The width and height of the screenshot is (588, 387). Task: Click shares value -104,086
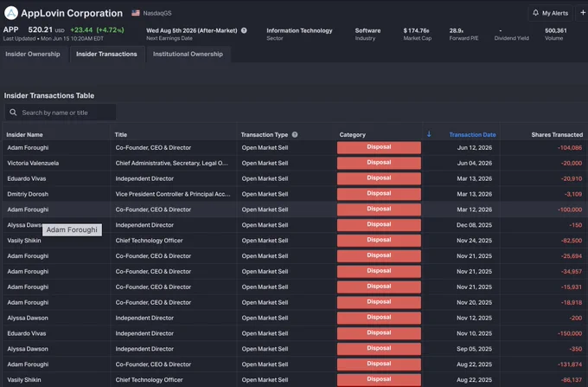[x=570, y=147]
